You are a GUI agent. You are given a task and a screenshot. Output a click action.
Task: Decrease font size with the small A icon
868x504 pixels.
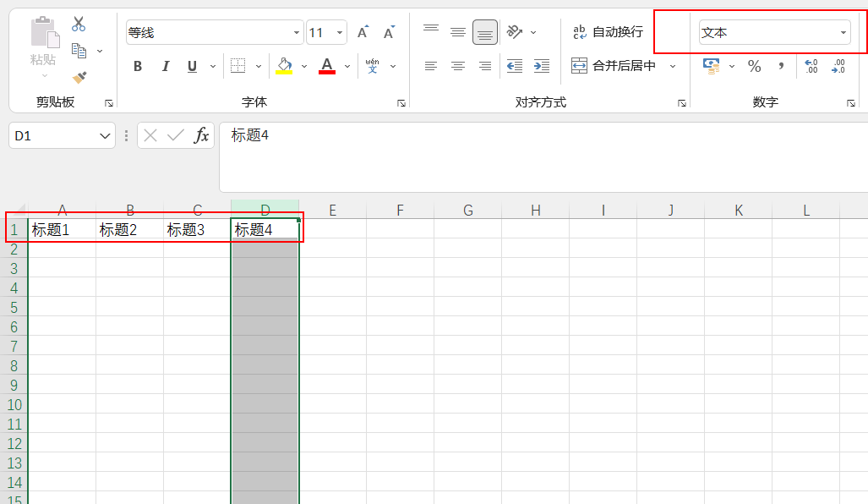coord(389,32)
